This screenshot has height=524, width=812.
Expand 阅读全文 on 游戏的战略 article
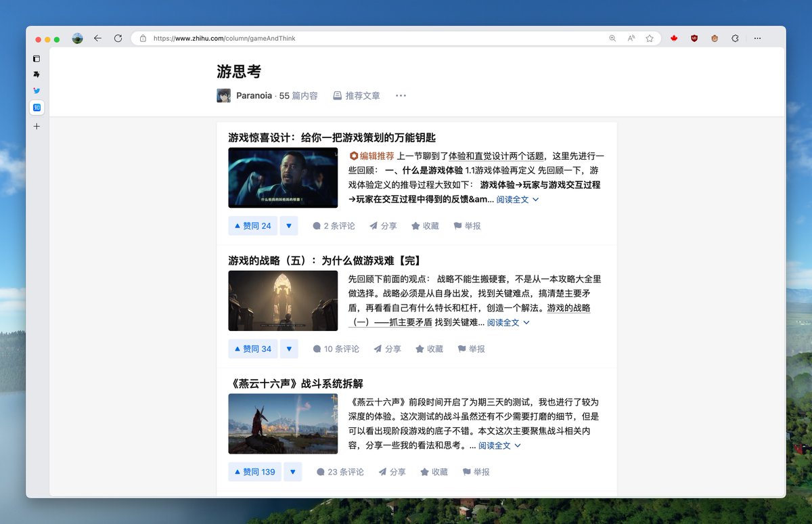508,323
